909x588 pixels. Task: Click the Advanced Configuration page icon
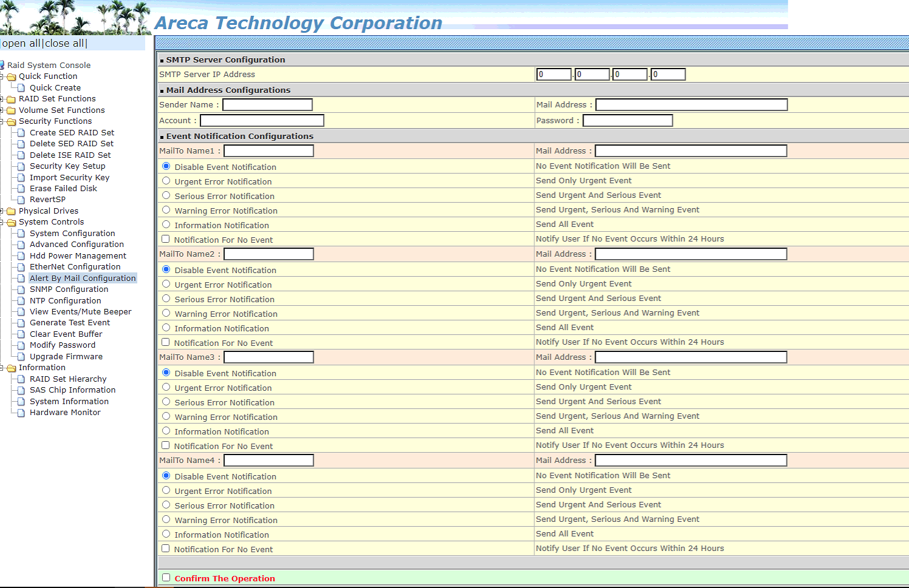[21, 245]
